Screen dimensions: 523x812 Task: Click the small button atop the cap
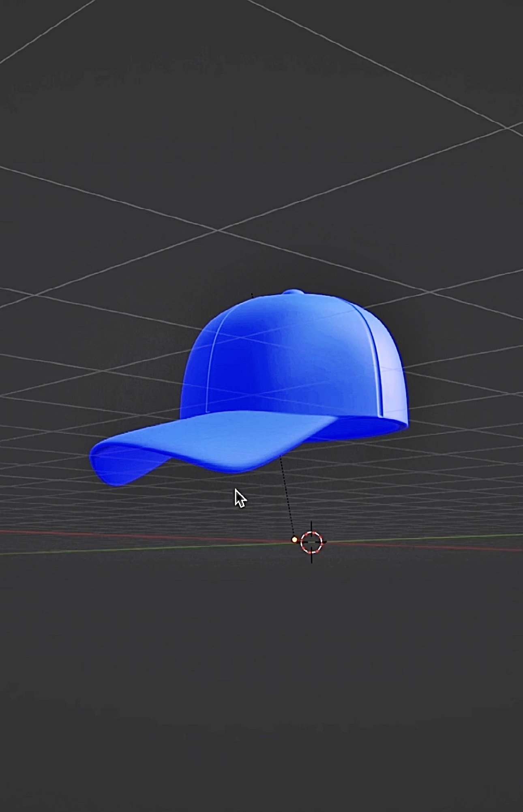pos(294,292)
